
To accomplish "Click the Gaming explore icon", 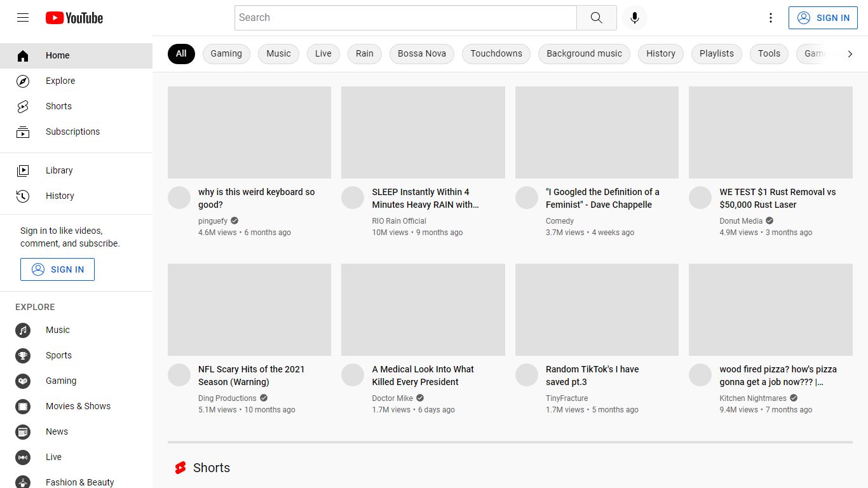I will [23, 381].
